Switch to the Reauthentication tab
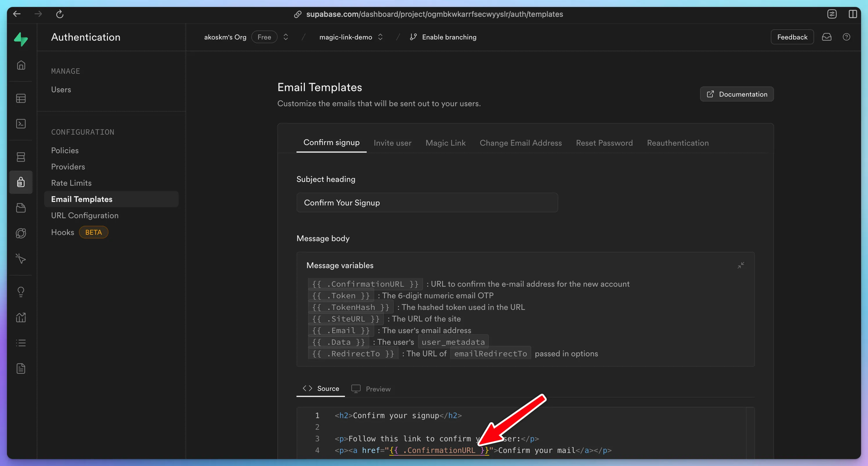868x466 pixels. coord(678,143)
